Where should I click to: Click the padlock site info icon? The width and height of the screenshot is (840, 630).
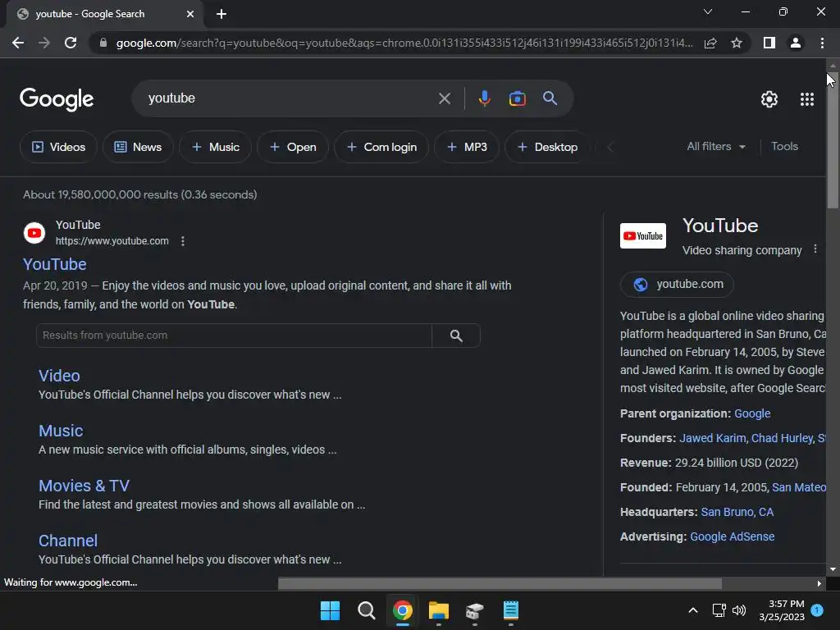[103, 43]
